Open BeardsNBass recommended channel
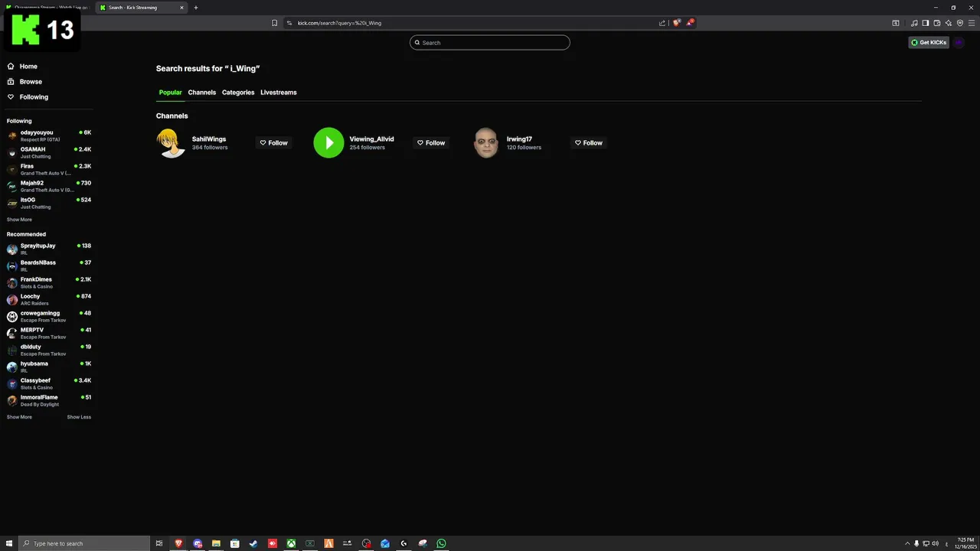This screenshot has height=551, width=980. (49, 266)
